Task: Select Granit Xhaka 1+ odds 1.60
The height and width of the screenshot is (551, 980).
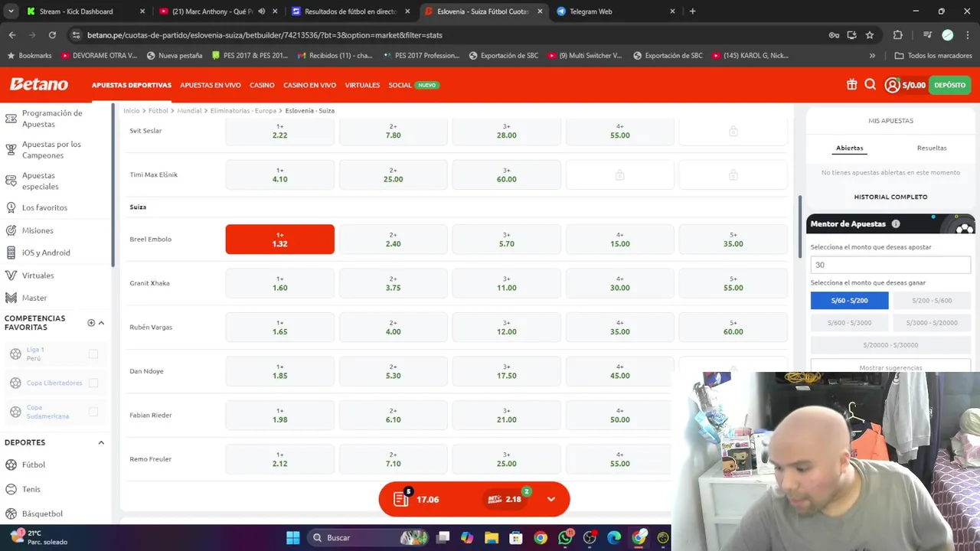Action: [280, 283]
